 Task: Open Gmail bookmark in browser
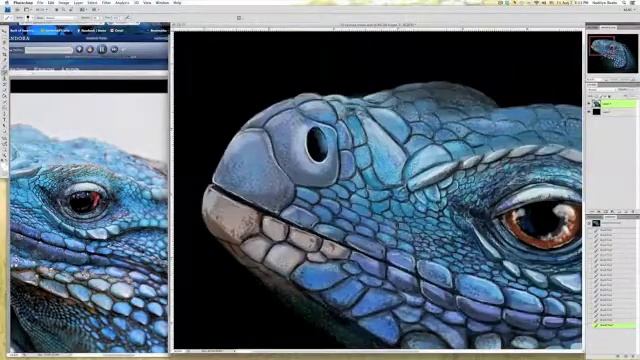(117, 31)
